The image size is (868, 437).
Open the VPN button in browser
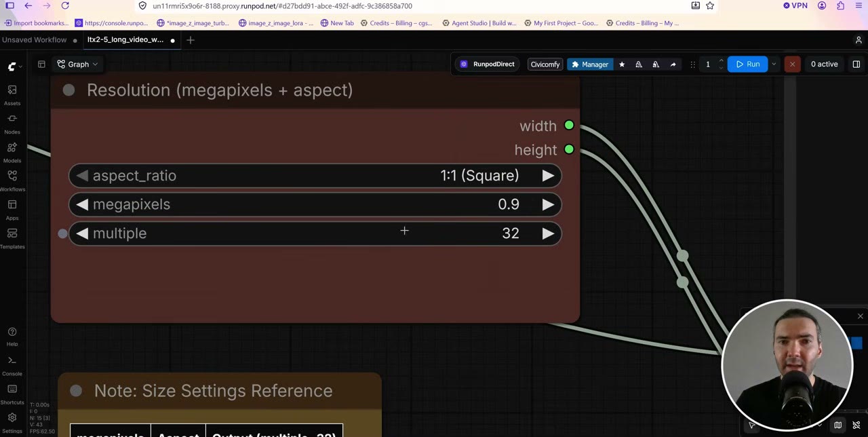pyautogui.click(x=795, y=6)
